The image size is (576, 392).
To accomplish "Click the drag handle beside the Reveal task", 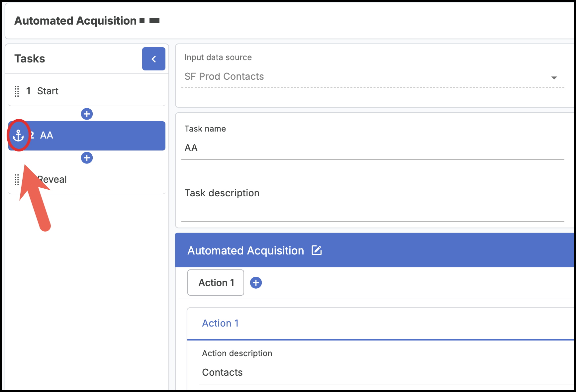I will click(x=17, y=180).
